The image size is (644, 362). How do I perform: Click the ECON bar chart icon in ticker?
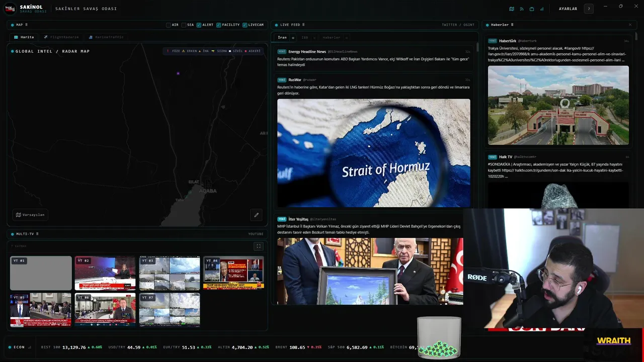point(30,347)
